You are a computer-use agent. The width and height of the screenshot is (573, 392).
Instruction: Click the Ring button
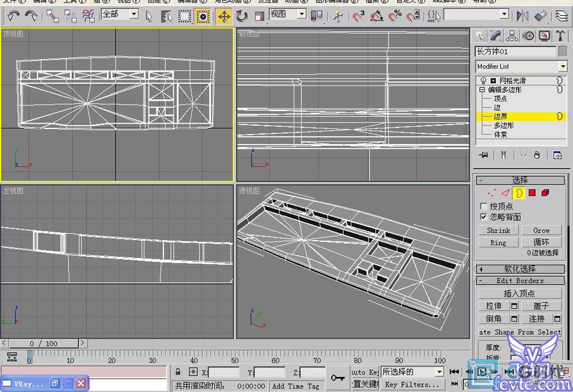(x=498, y=242)
